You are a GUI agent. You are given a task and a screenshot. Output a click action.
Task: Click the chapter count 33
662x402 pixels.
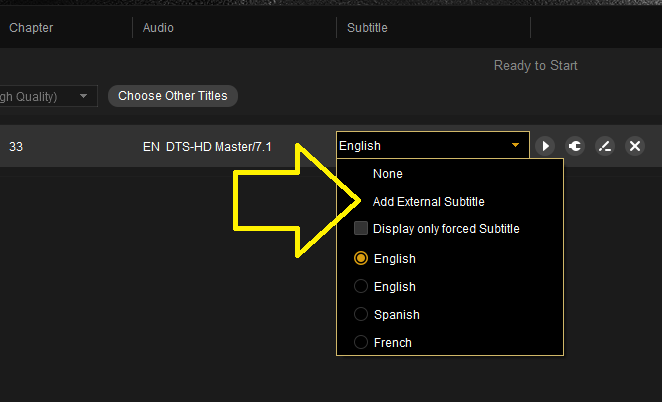(x=16, y=147)
